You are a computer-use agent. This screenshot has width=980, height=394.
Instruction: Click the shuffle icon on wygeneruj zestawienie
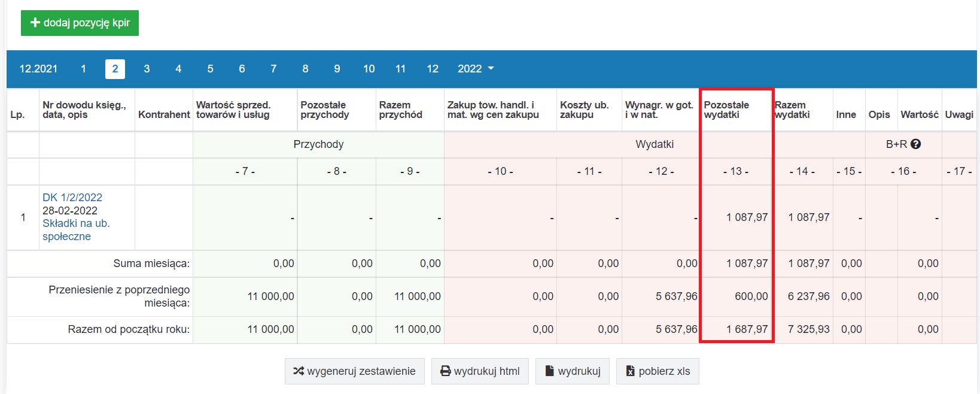299,371
